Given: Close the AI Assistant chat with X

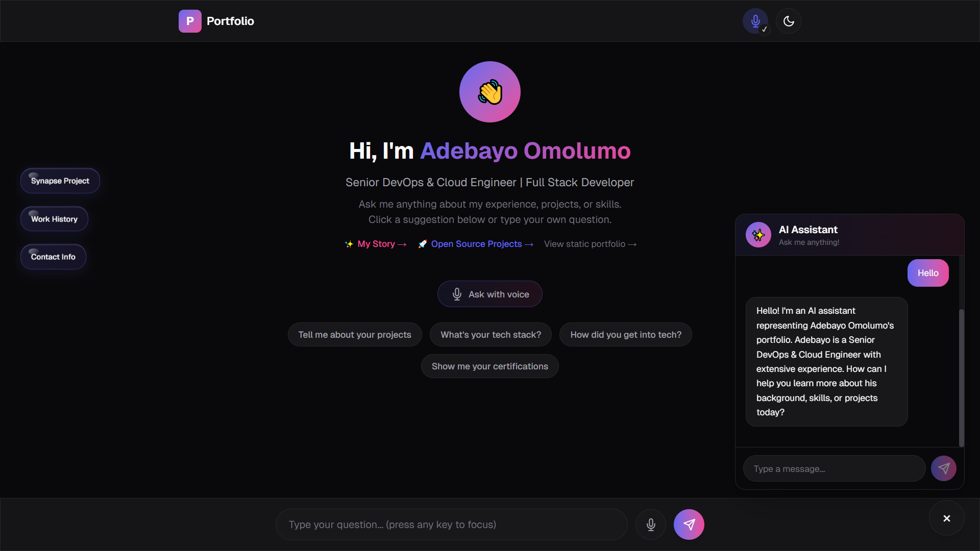Looking at the screenshot, I should (947, 518).
